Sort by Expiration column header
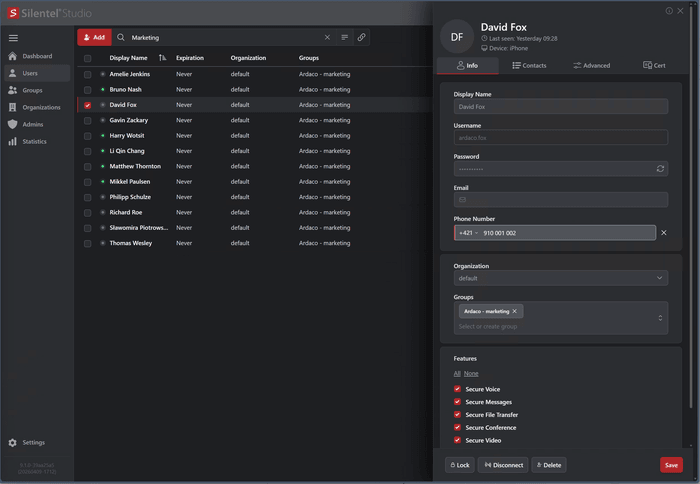Screen dimensions: 700x484 click(190, 58)
